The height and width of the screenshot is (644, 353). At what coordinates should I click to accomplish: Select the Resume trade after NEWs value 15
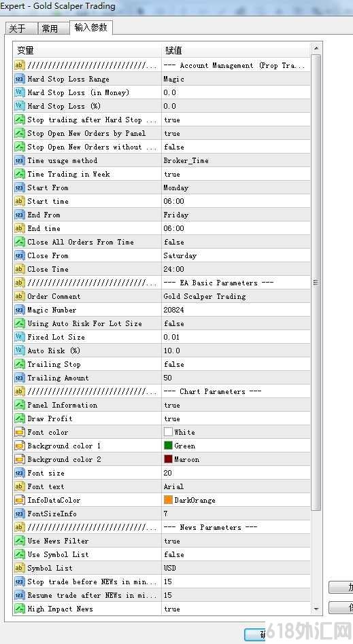coord(236,595)
